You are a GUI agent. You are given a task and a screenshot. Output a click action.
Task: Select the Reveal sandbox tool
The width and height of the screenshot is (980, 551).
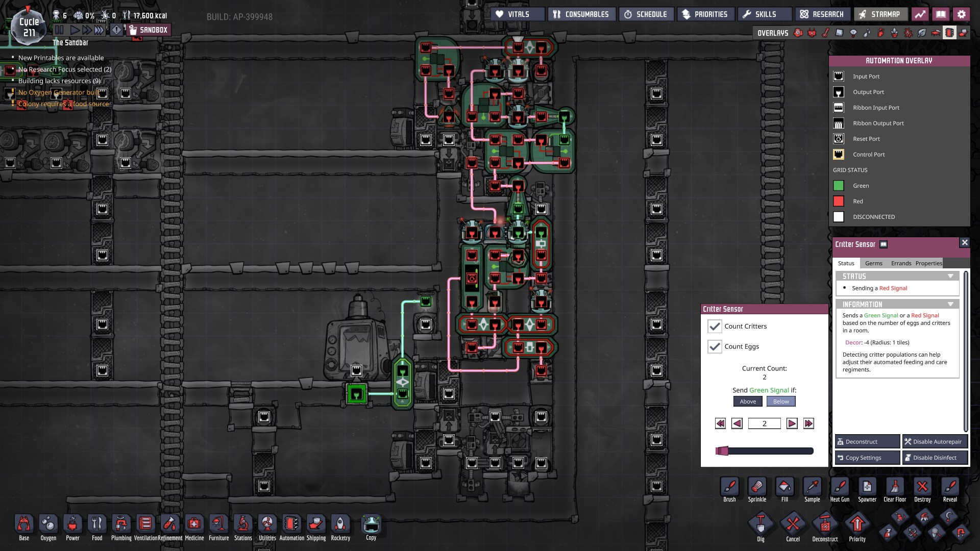(950, 490)
